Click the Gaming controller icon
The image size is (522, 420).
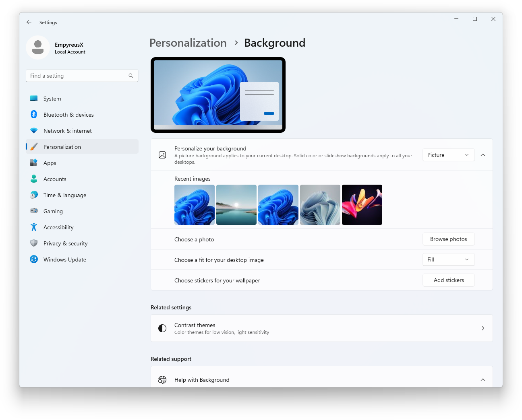point(34,211)
